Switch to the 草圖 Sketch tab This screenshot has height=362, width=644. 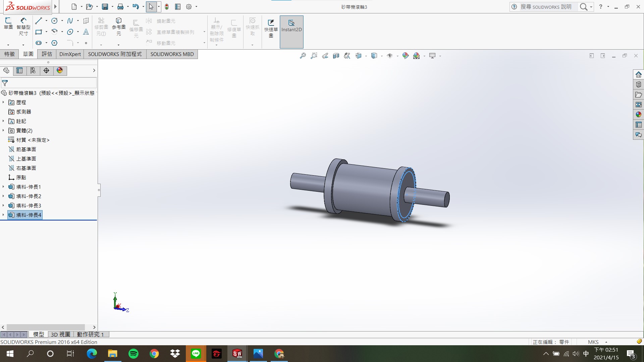[28, 54]
